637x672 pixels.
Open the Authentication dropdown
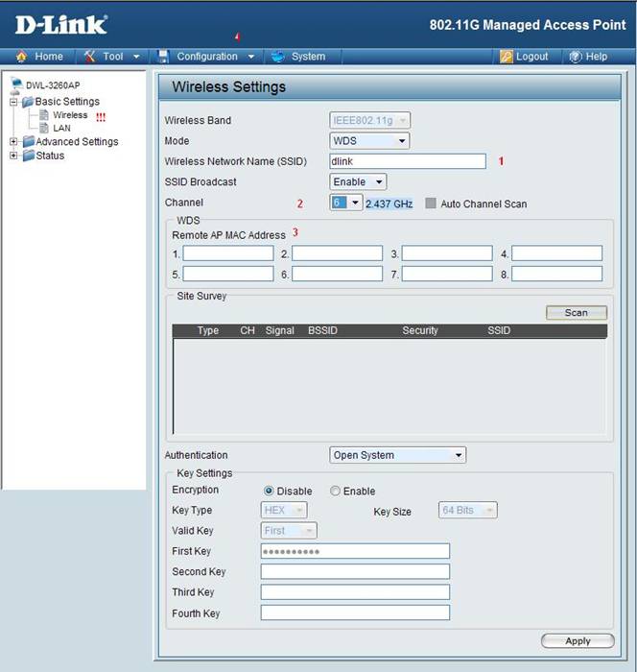(397, 455)
